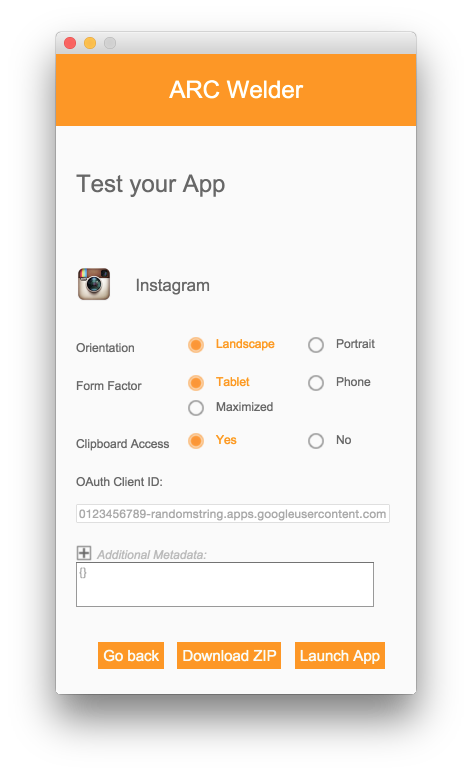This screenshot has height=774, width=472.
Task: Enable clipboard access with Yes
Action: (x=196, y=440)
